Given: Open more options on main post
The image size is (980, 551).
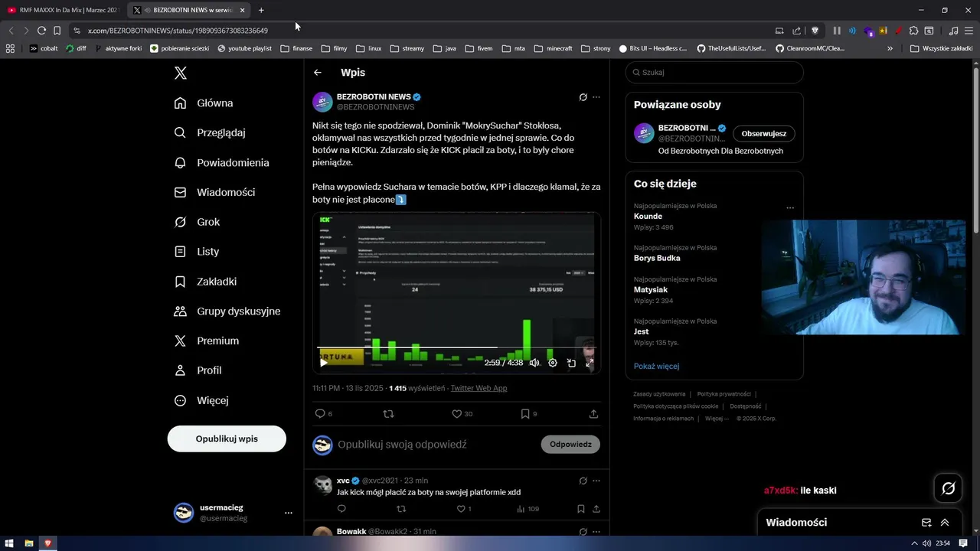Looking at the screenshot, I should point(596,97).
